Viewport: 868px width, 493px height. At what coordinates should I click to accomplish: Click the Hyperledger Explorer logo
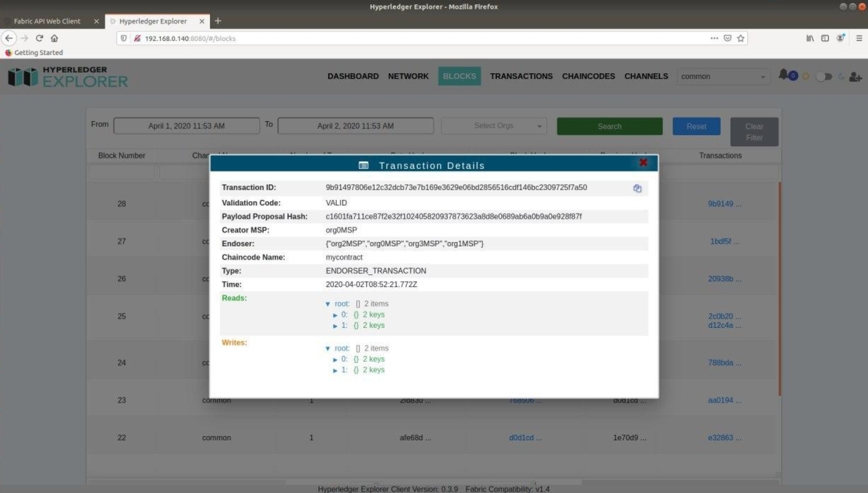coord(68,76)
